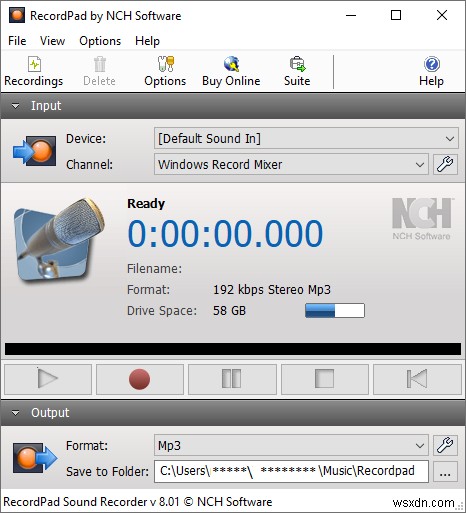The width and height of the screenshot is (466, 513).
Task: Click the greyed Delete trash icon
Action: 100,64
